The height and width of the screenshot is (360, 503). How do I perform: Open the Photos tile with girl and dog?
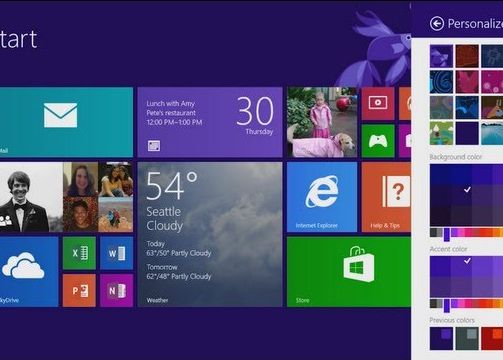click(x=322, y=122)
